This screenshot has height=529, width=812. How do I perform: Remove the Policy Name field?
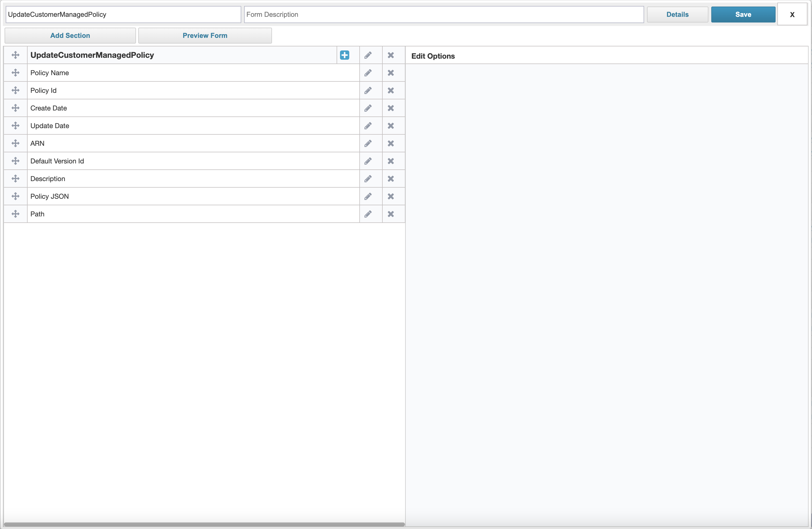click(x=391, y=73)
